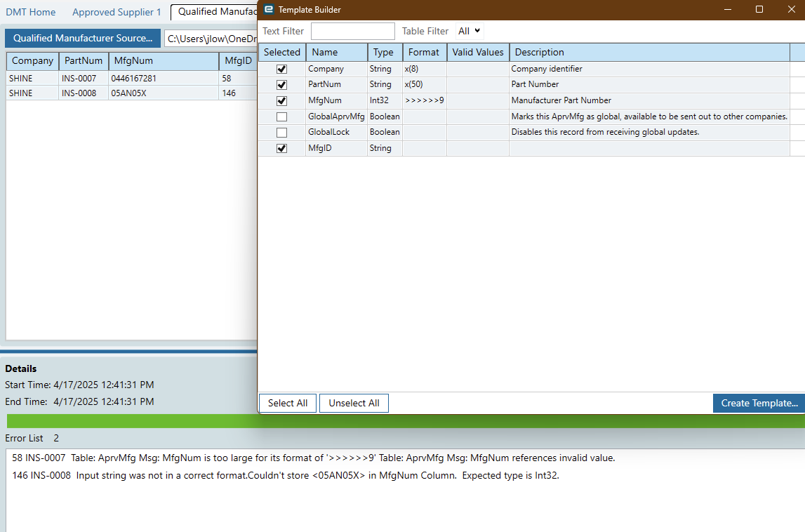Click GlobalAprvMfg name cell
805x532 pixels.
point(336,117)
